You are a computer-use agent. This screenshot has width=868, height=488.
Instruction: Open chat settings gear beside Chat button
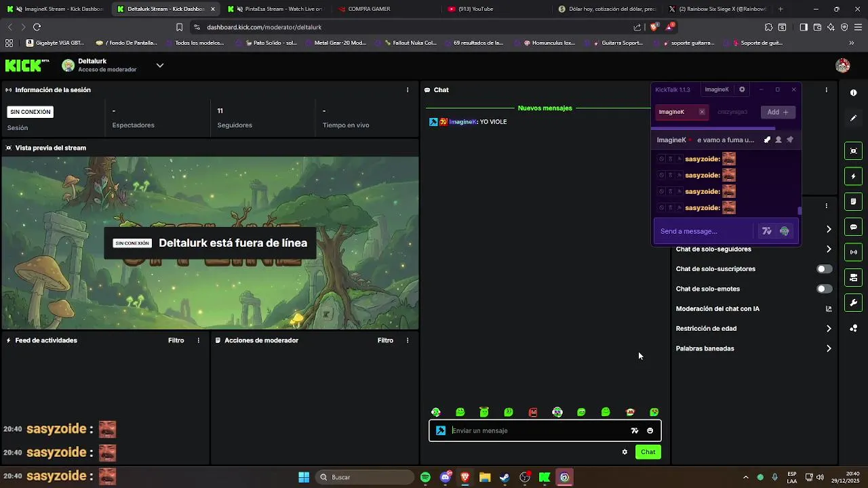(625, 452)
